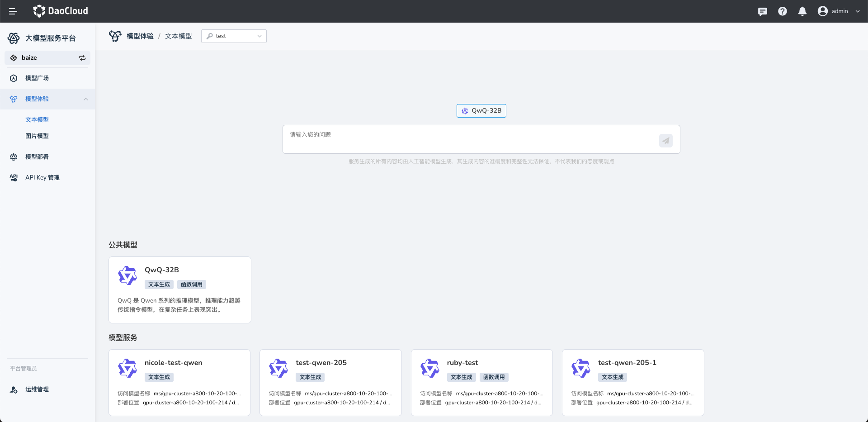Click the admin user avatar icon
868x422 pixels.
click(x=822, y=11)
